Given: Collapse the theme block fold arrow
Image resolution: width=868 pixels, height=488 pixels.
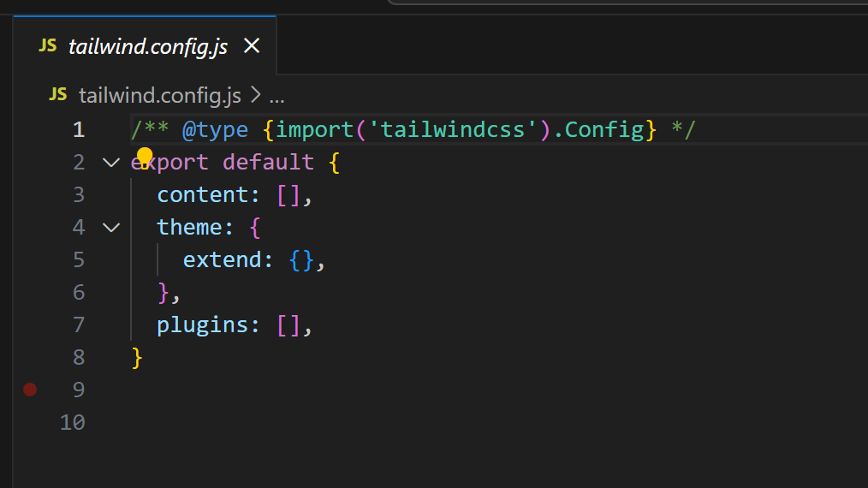Looking at the screenshot, I should (x=111, y=228).
